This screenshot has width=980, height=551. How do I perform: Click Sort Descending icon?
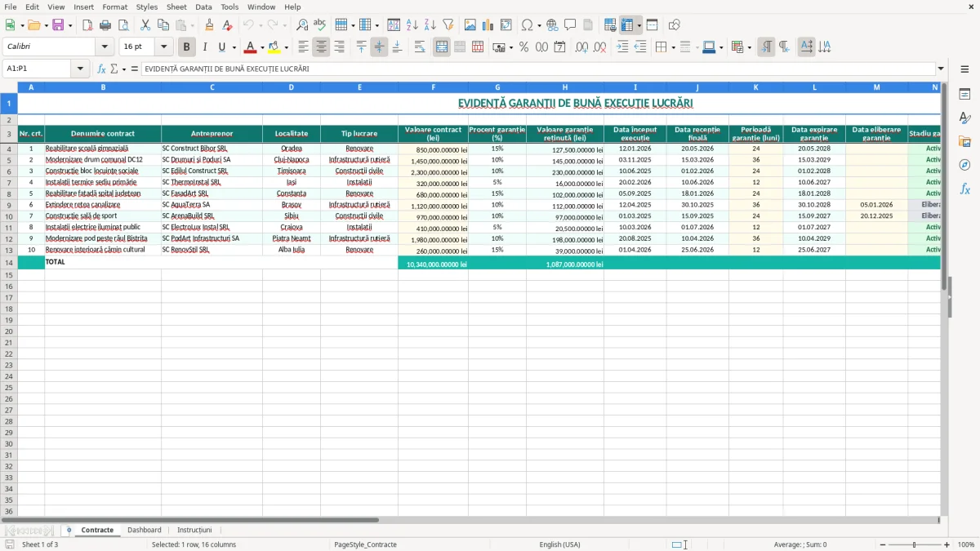pos(430,25)
